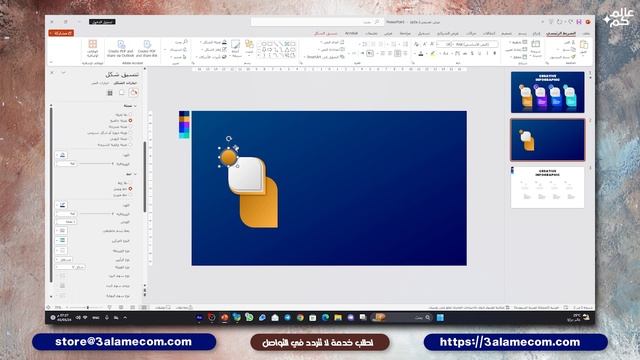
Task: Click the text highlight color icon
Action: pos(433,53)
